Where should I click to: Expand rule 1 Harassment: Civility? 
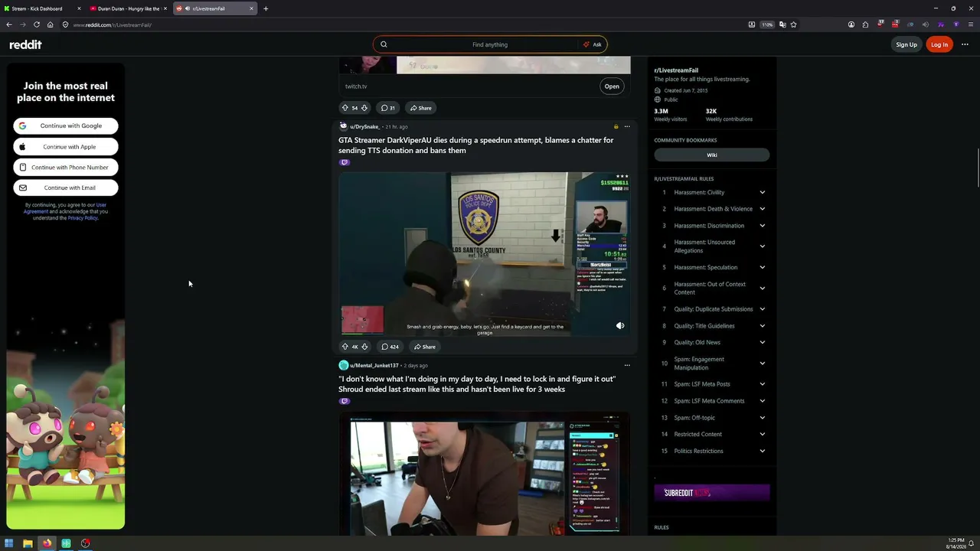[x=762, y=193]
